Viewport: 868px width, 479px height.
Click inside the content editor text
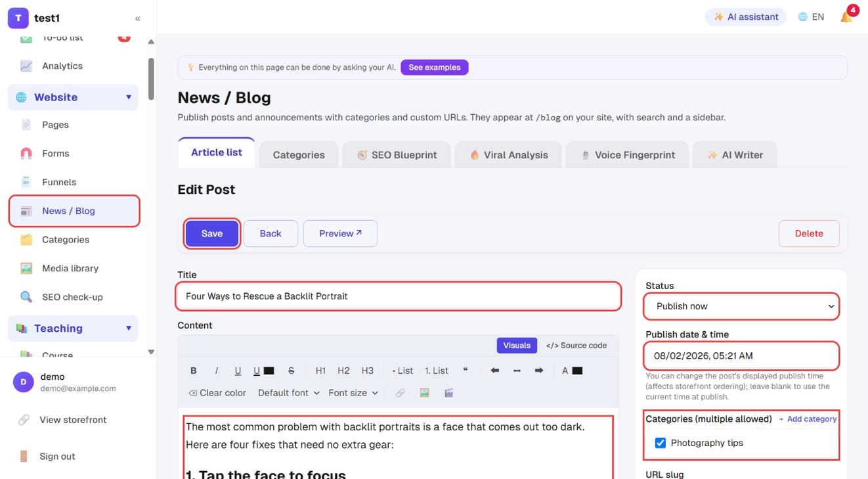(x=397, y=447)
